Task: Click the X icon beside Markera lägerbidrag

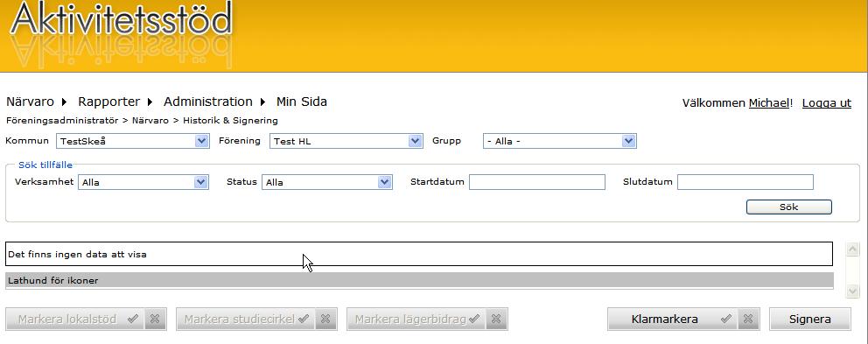Action: [x=496, y=319]
